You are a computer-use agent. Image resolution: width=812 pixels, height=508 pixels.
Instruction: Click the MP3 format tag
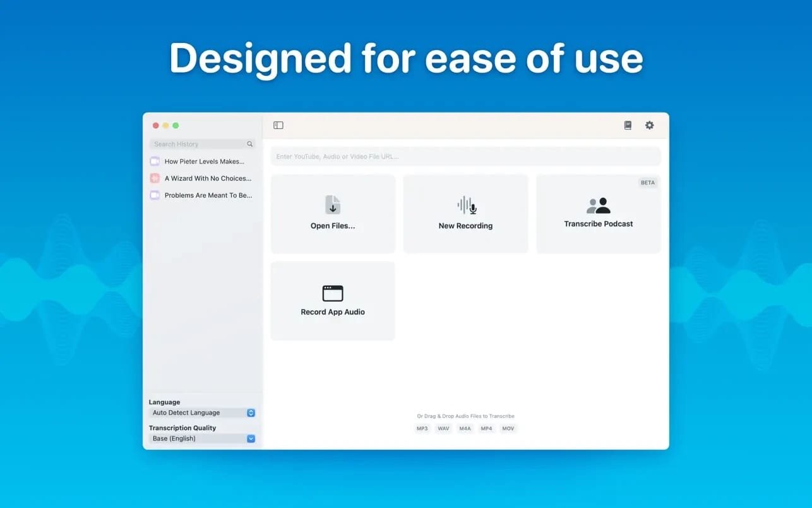(422, 428)
